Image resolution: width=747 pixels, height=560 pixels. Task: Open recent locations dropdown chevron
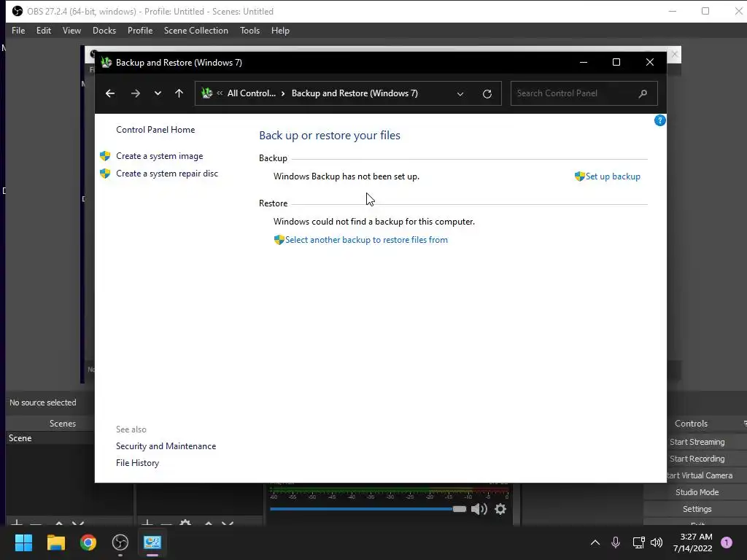158,93
